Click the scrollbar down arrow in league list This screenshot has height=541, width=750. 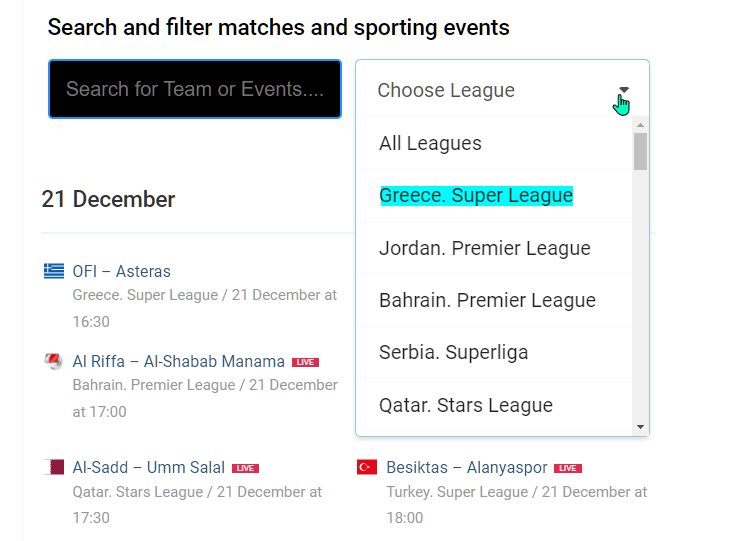(640, 427)
